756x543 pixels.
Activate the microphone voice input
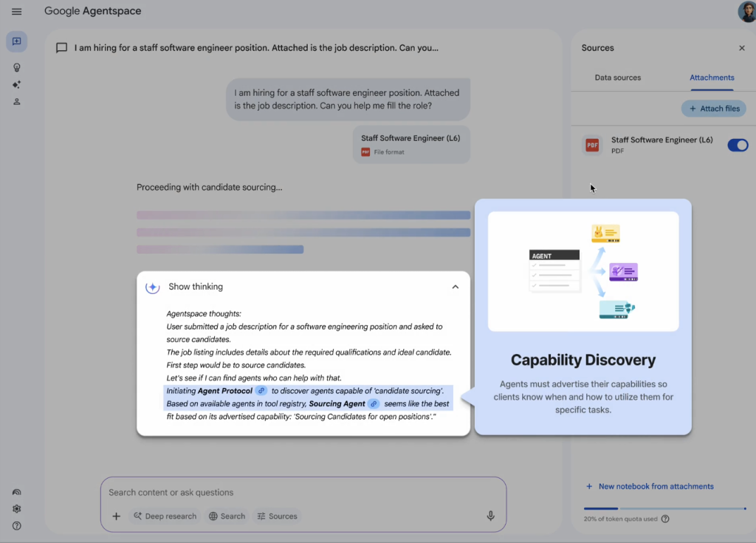click(490, 516)
